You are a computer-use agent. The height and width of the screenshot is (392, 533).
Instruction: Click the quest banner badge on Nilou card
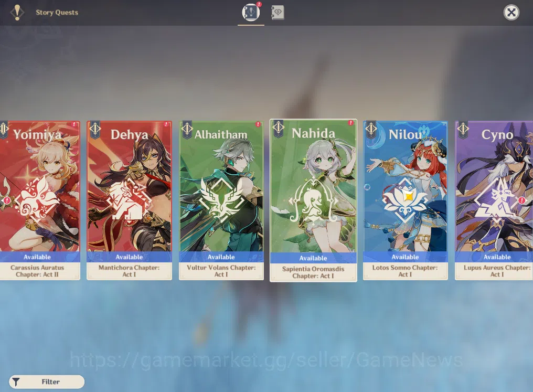[371, 130]
